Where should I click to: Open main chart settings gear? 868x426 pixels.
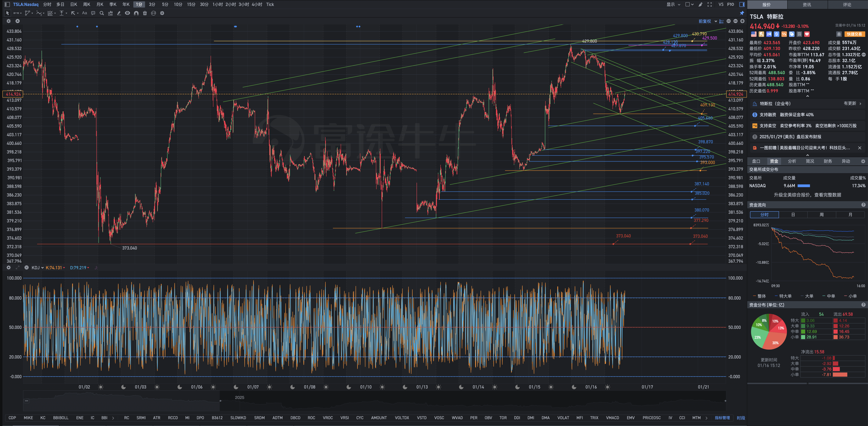(9, 21)
